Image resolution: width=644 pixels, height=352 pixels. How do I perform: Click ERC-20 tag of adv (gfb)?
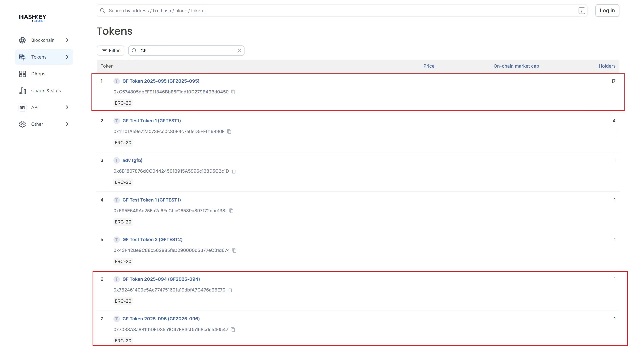point(123,182)
